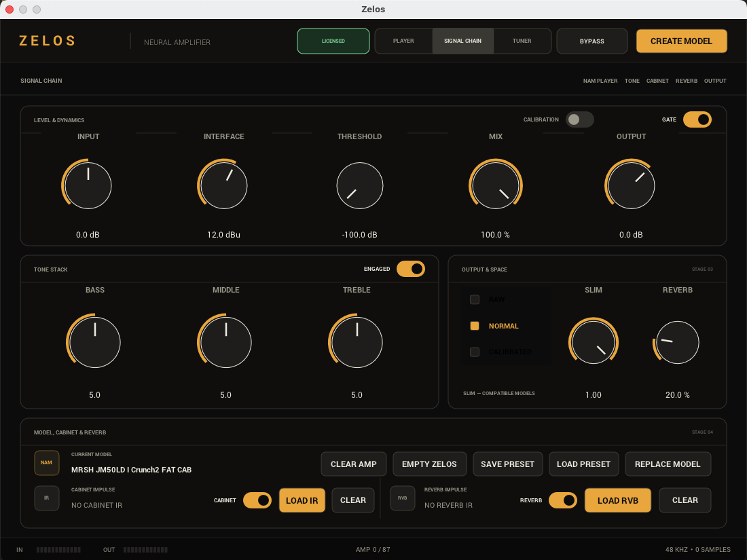Turn off the Gate switch
Viewport: 747px width, 560px height.
click(697, 119)
